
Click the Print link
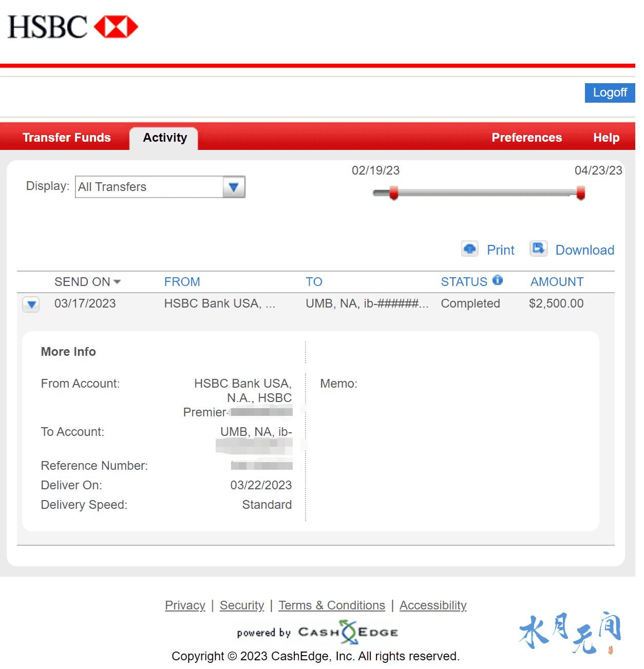[500, 250]
